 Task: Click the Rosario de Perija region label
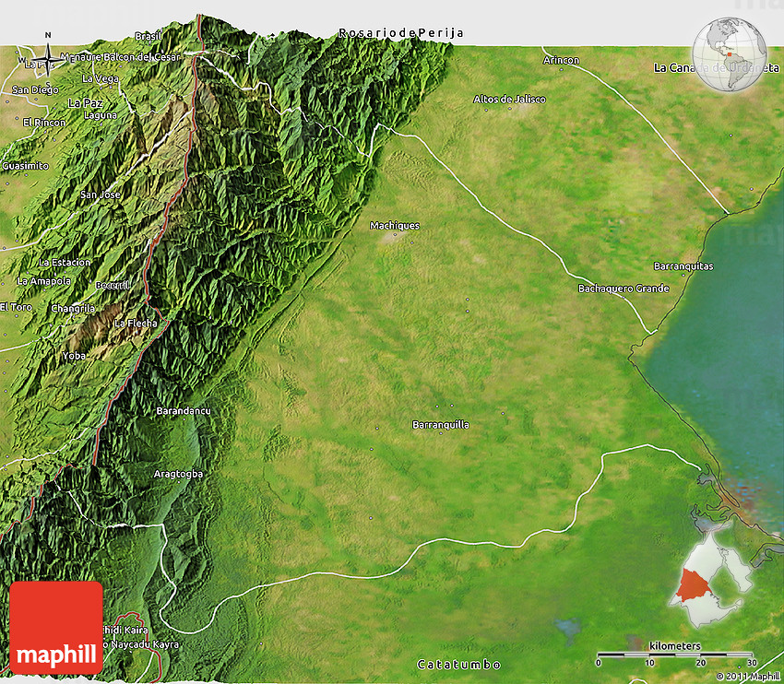pyautogui.click(x=400, y=33)
